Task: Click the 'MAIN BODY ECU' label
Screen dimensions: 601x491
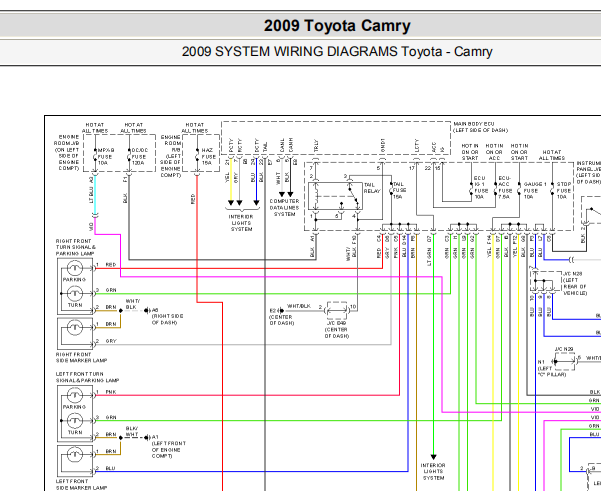Action: [474, 124]
